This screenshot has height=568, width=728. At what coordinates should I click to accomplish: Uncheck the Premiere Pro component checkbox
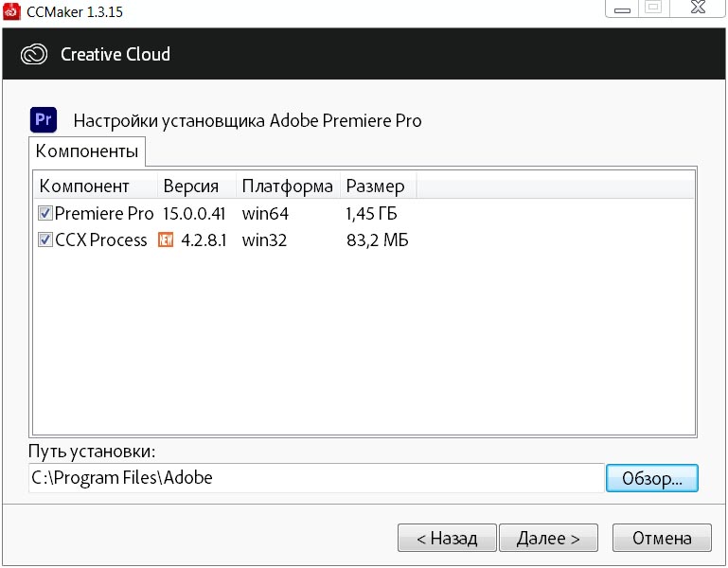click(44, 214)
